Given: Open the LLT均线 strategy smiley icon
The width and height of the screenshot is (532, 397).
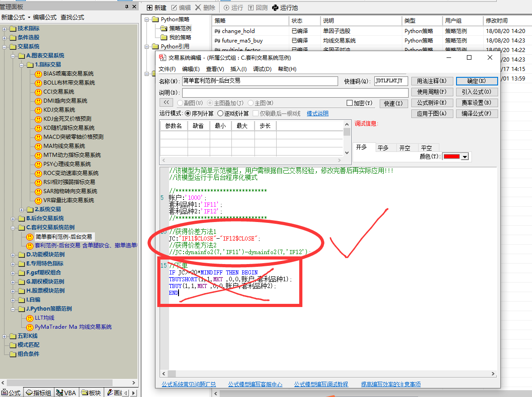Looking at the screenshot, I should click(x=30, y=318).
